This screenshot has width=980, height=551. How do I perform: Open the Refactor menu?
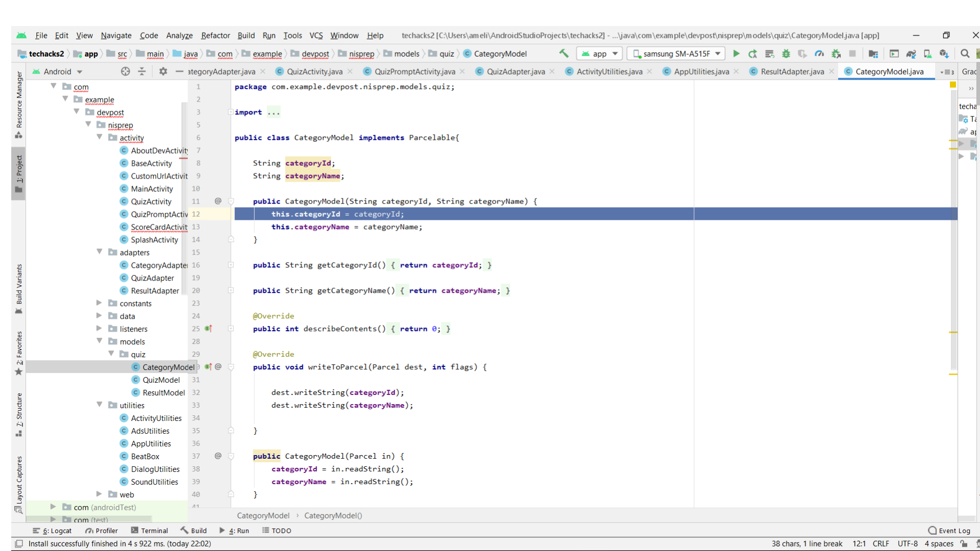[215, 35]
